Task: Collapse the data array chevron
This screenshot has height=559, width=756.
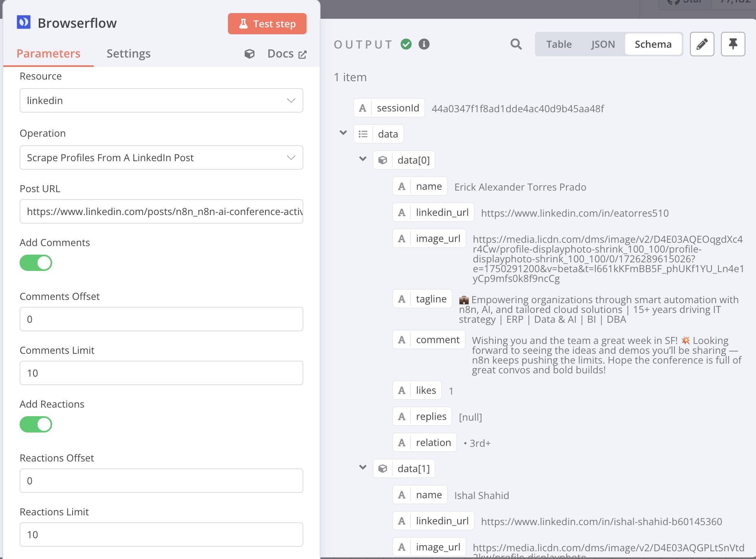Action: pos(343,133)
